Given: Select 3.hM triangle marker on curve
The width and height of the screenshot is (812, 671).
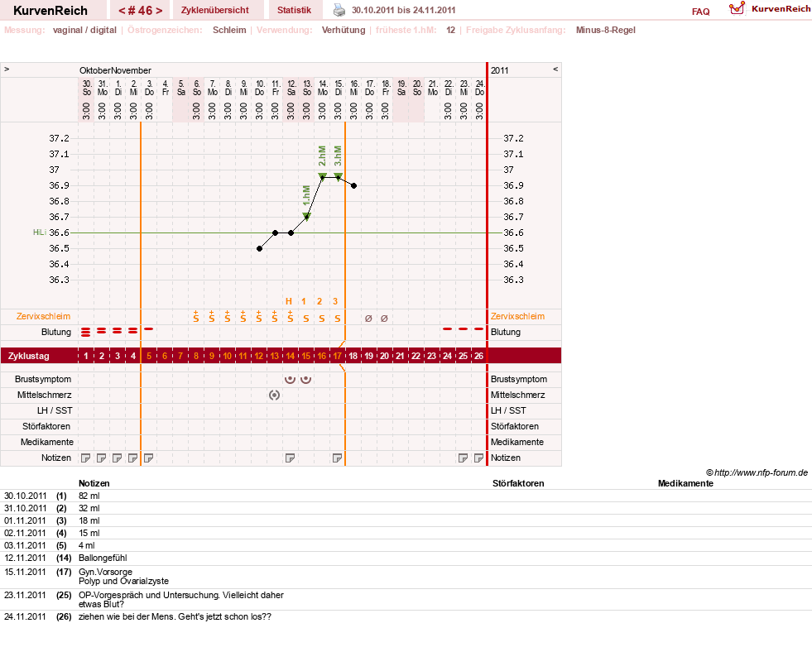Looking at the screenshot, I should [x=339, y=176].
